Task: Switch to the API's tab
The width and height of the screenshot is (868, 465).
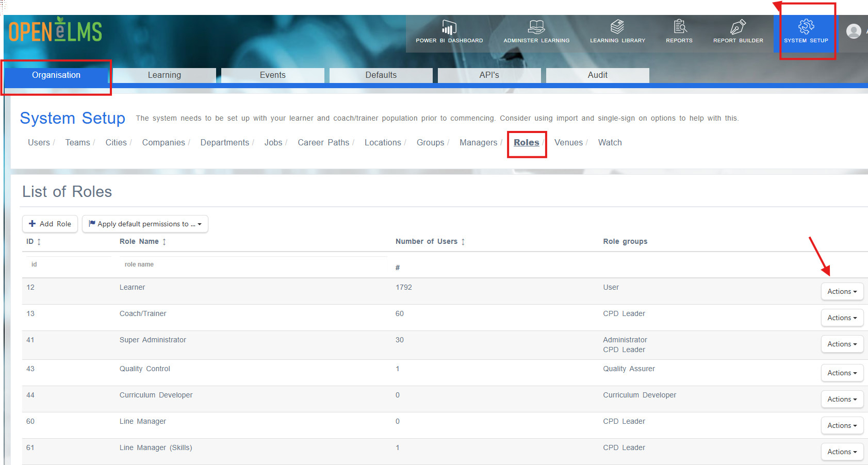Action: [489, 75]
